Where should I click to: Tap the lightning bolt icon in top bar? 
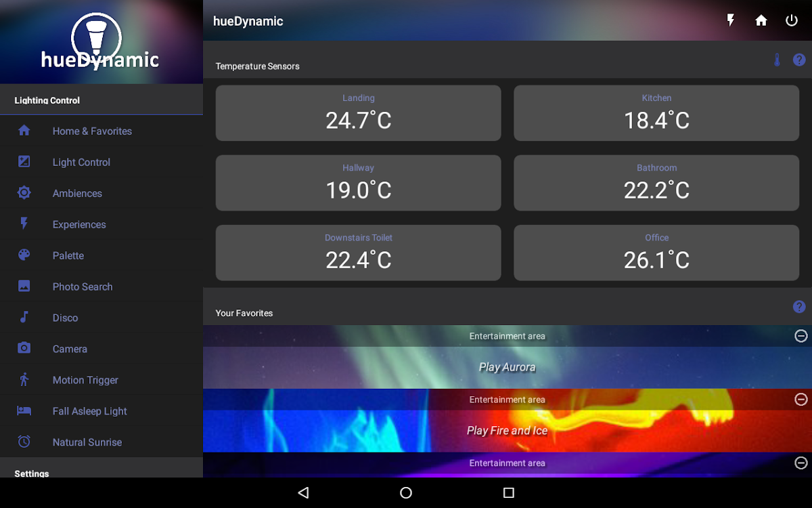pyautogui.click(x=731, y=20)
